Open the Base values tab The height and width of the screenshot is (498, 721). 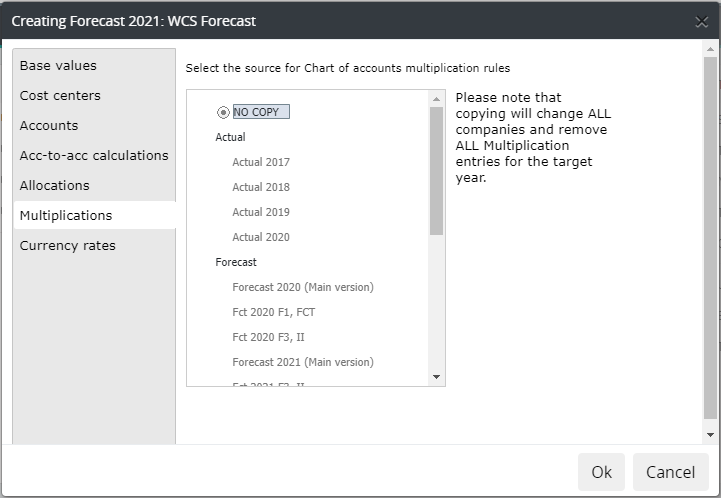58,66
